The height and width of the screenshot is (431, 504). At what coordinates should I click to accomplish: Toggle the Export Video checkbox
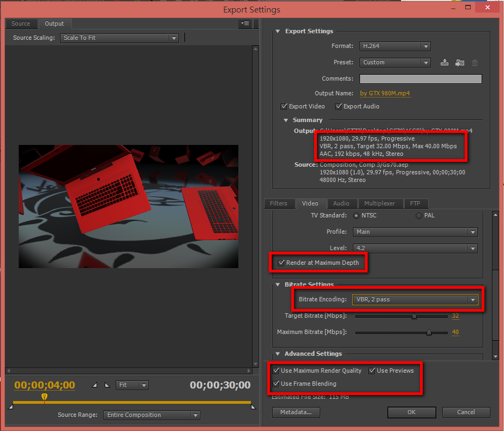click(x=284, y=107)
